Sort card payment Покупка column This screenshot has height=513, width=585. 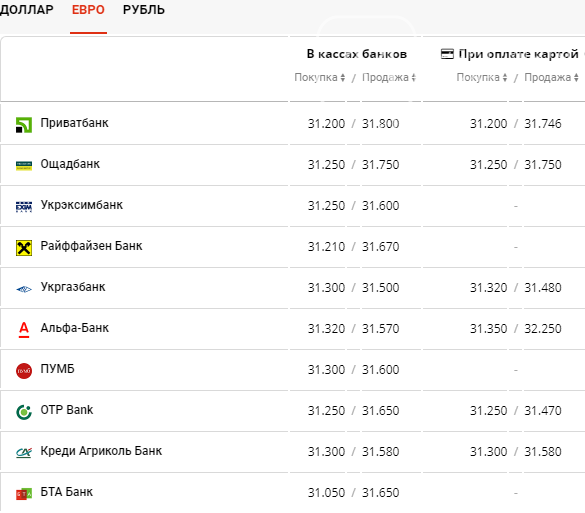click(482, 77)
